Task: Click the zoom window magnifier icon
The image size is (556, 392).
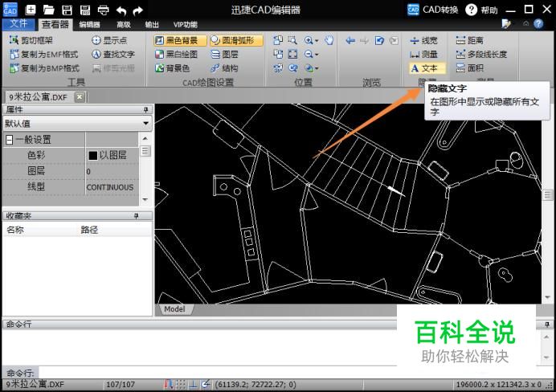Action: click(292, 40)
